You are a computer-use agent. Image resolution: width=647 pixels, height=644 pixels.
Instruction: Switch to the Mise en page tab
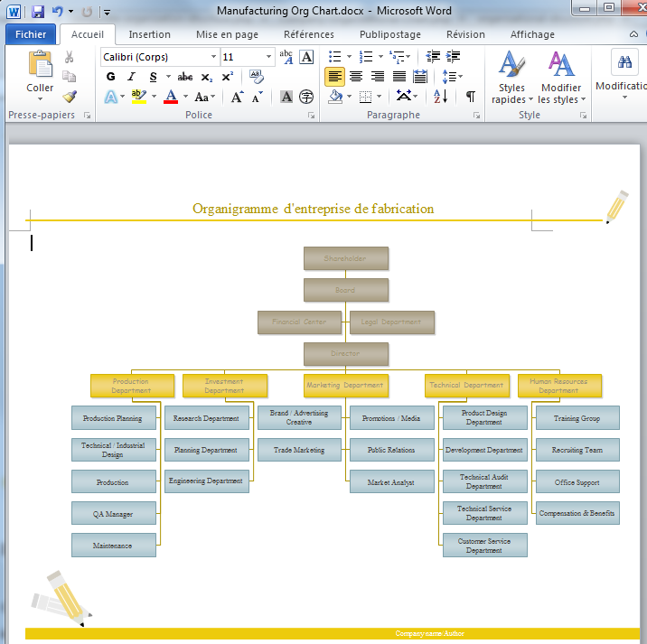point(227,34)
